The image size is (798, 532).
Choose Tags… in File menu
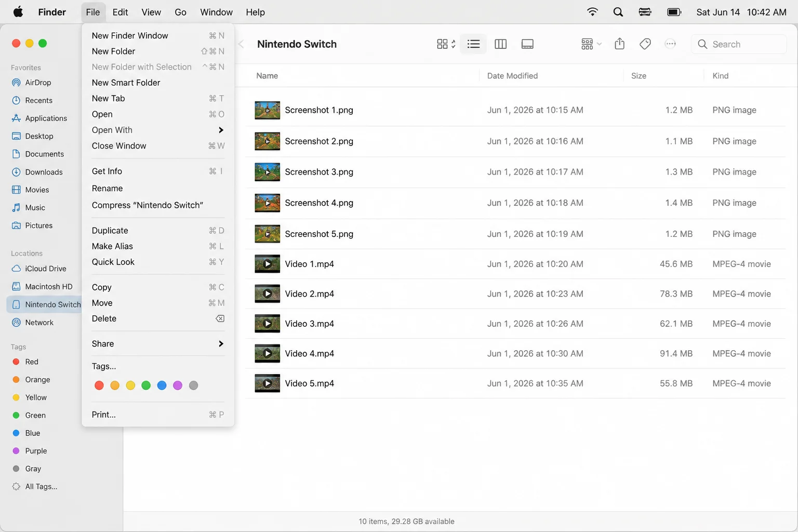click(x=158, y=366)
